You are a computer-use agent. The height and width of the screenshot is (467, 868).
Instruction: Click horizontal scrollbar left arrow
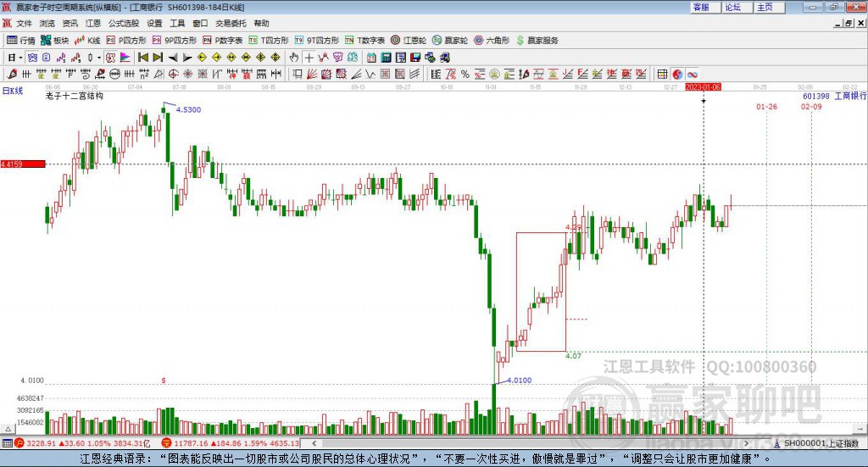point(314,443)
